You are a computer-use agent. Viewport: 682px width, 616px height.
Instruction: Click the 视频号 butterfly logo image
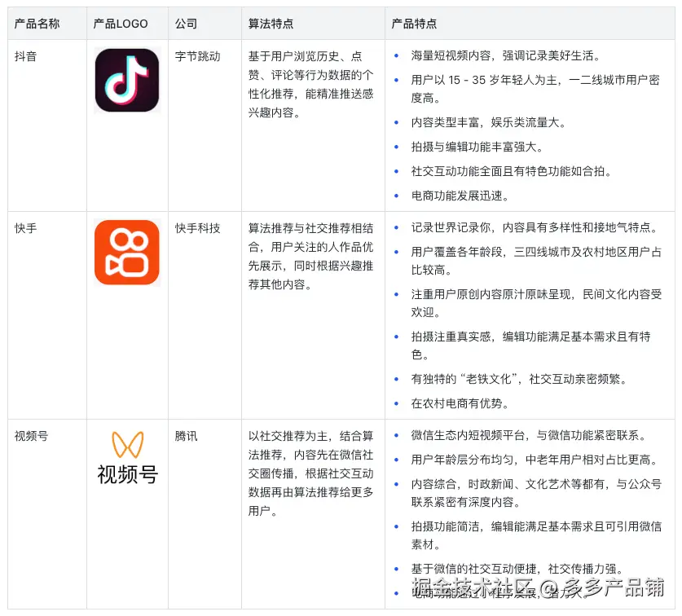127,458
